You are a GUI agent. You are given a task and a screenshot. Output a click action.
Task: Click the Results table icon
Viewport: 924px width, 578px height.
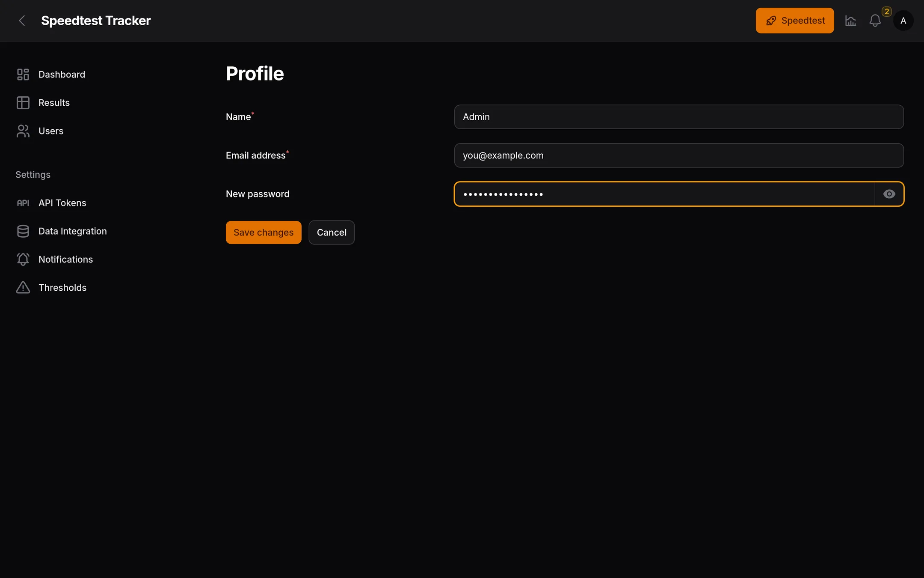tap(23, 103)
